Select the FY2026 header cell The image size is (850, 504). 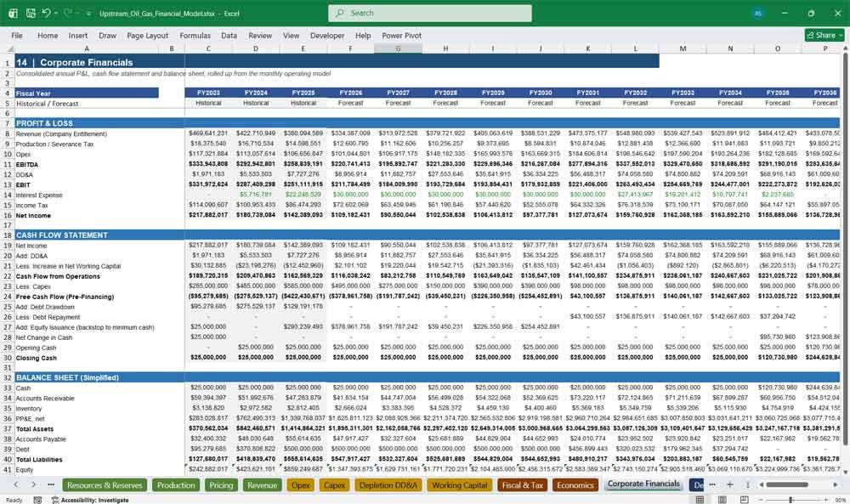[351, 93]
